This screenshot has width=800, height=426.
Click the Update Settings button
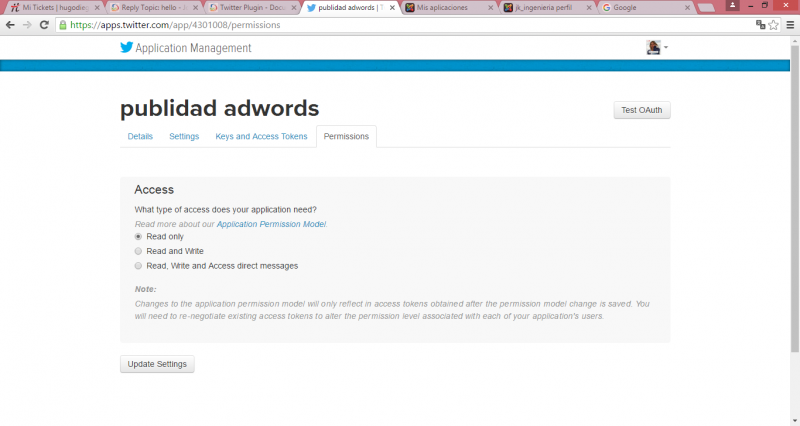(x=157, y=364)
